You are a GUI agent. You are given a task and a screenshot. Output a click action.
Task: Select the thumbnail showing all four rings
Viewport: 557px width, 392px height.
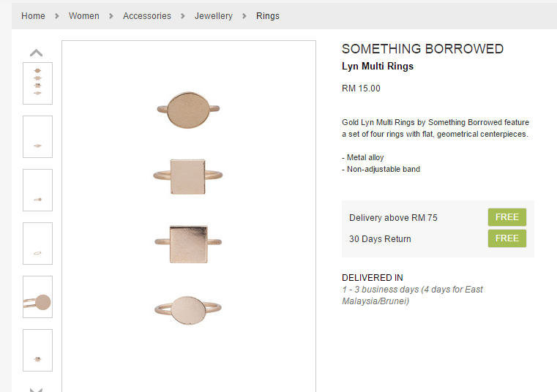click(x=37, y=83)
